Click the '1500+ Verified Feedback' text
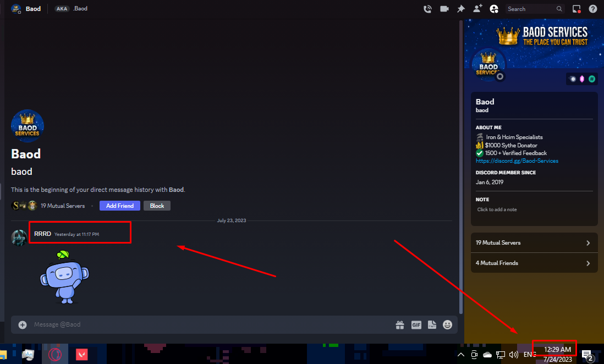Screen dimensions: 604x364 point(516,153)
